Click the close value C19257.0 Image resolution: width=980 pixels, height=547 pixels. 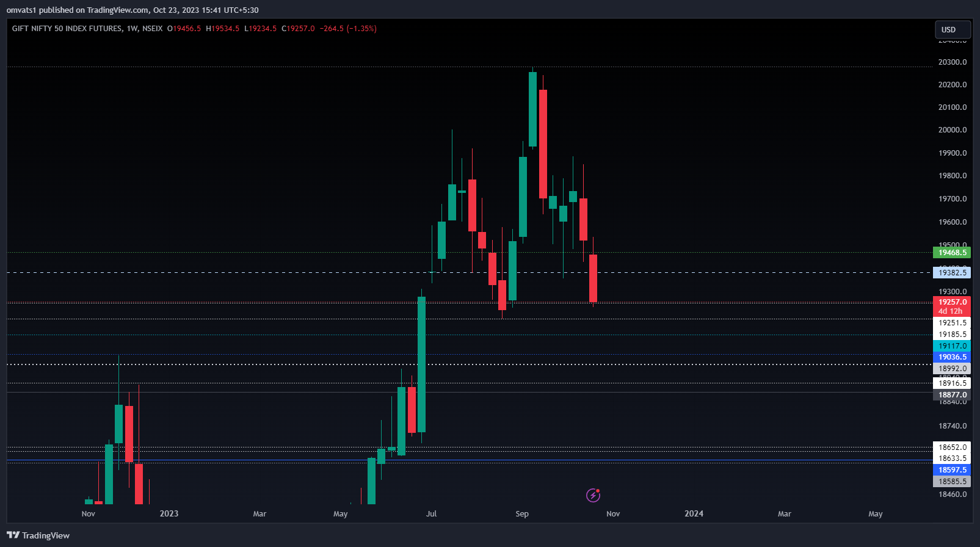point(299,29)
